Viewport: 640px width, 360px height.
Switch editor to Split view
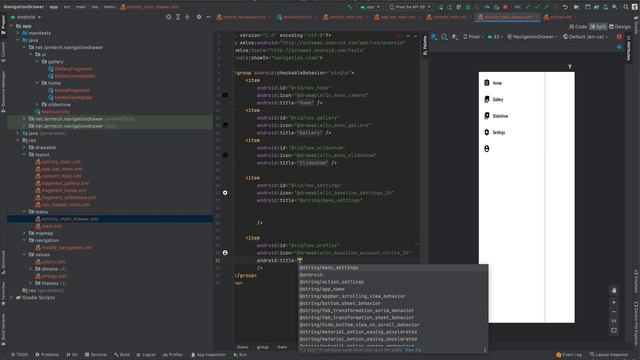point(598,27)
